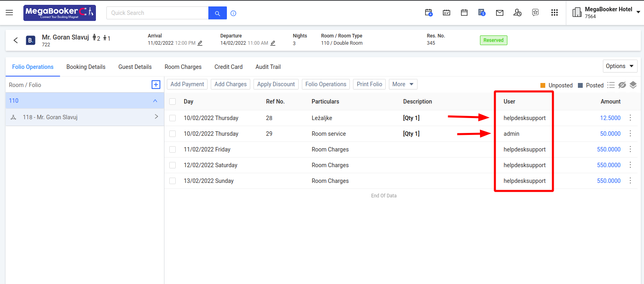The width and height of the screenshot is (644, 284).
Task: Click the admin user cell
Action: tap(511, 134)
